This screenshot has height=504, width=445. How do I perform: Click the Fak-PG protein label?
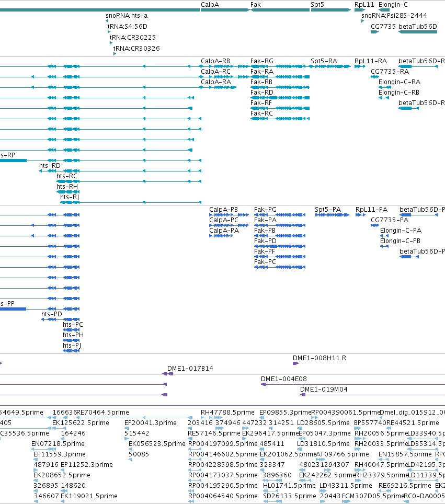point(265,210)
